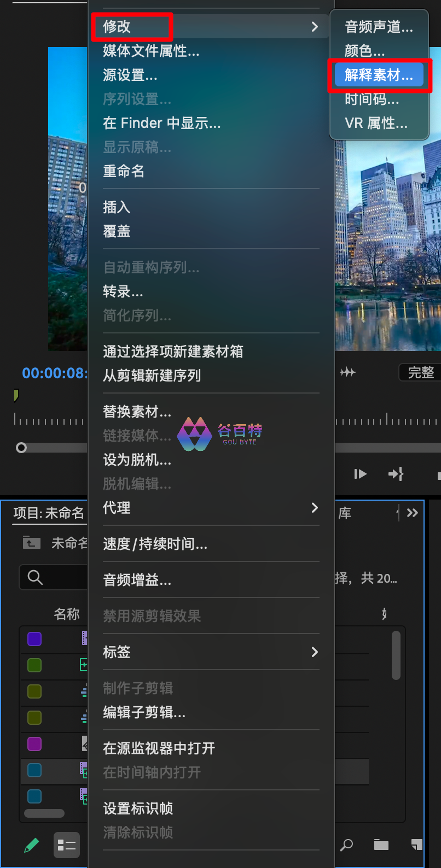Open the 完整 playback resolution dropdown

coord(420,373)
